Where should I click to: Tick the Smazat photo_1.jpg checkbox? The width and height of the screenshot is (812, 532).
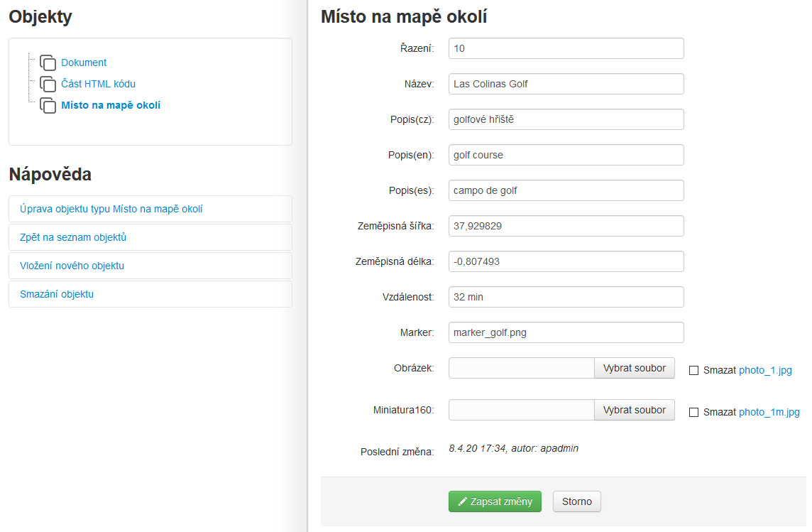(694, 370)
